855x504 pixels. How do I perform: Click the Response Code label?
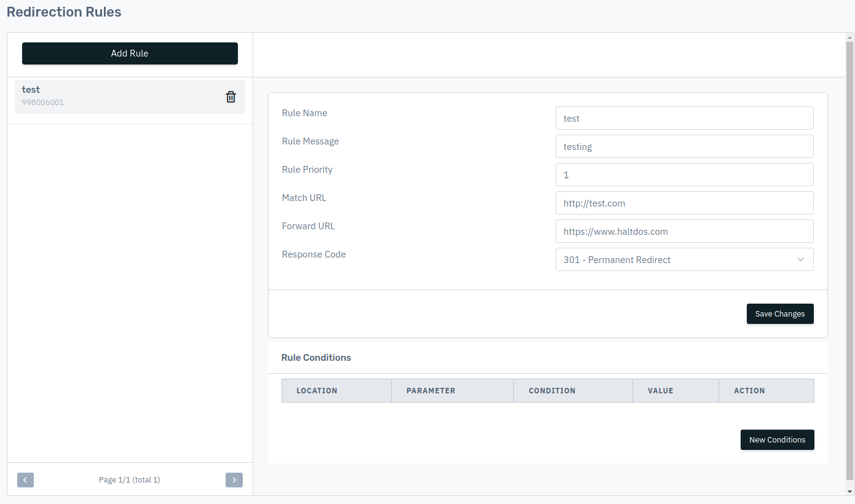coord(313,254)
